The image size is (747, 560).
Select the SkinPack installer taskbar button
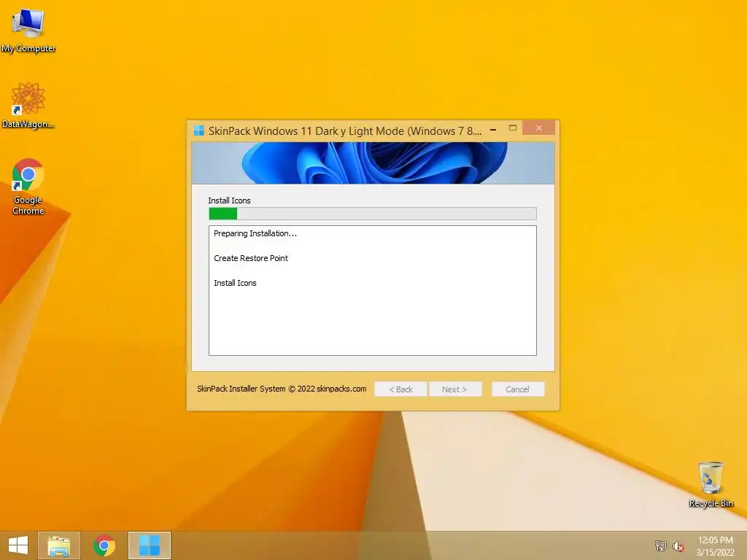149,545
